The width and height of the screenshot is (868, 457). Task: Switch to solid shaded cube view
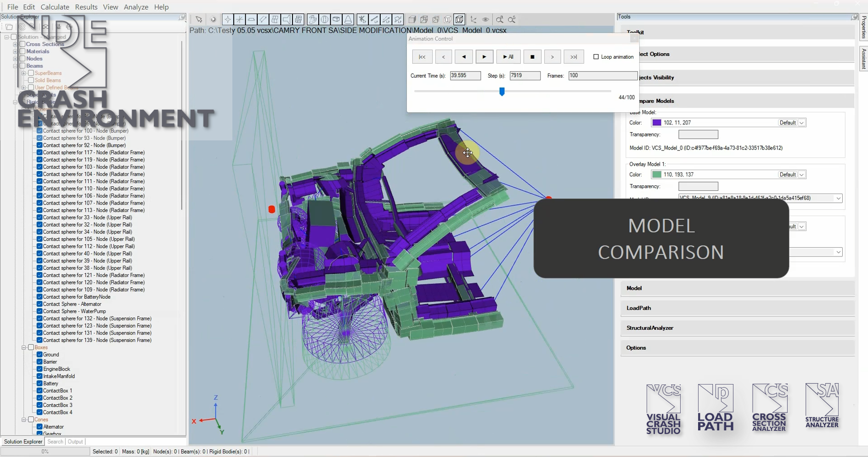click(x=412, y=20)
